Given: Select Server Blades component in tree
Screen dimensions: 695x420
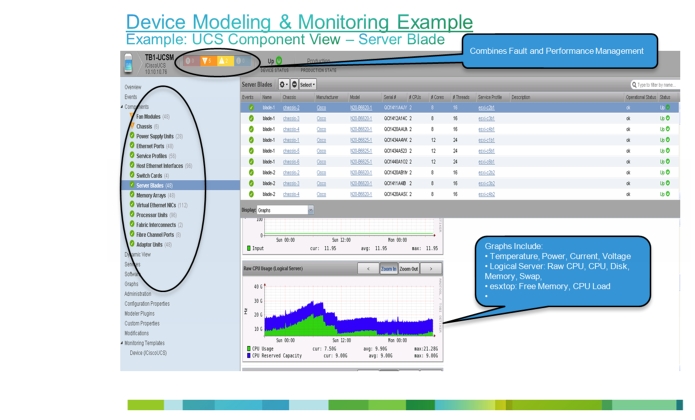Looking at the screenshot, I should click(150, 185).
